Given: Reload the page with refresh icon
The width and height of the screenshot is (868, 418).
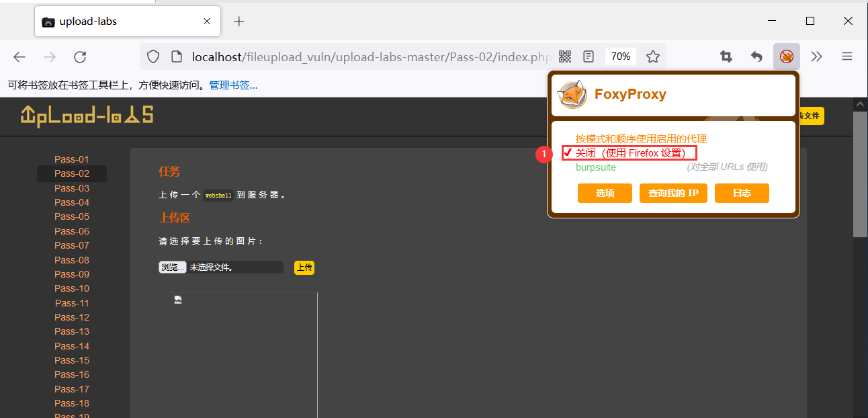Looking at the screenshot, I should click(80, 57).
